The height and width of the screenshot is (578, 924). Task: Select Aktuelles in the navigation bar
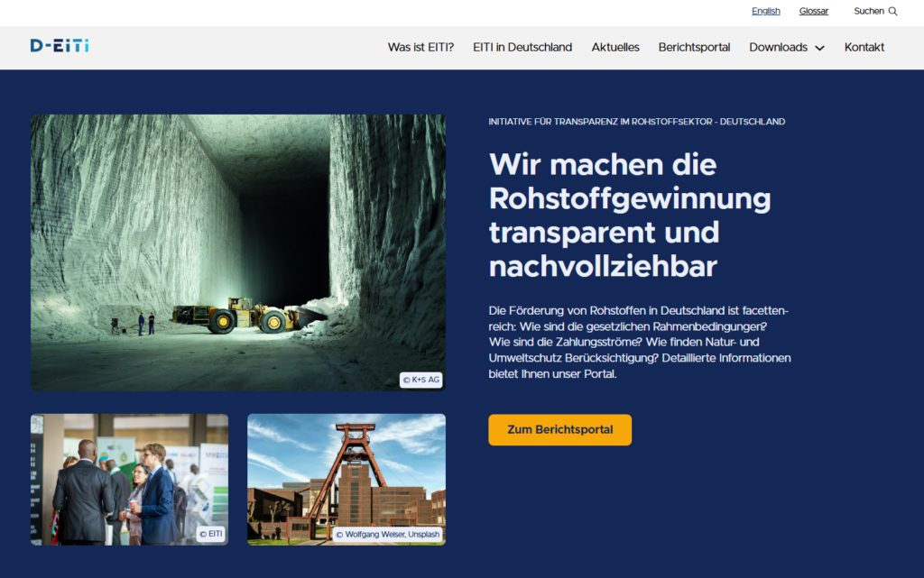pos(615,47)
